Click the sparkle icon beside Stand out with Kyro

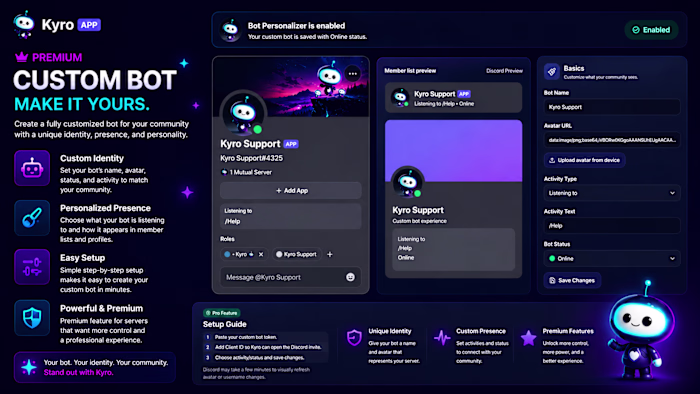[x=29, y=367]
